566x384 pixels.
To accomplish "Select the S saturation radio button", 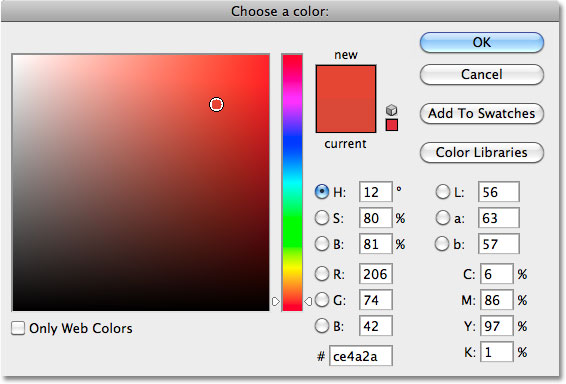I will [x=322, y=218].
